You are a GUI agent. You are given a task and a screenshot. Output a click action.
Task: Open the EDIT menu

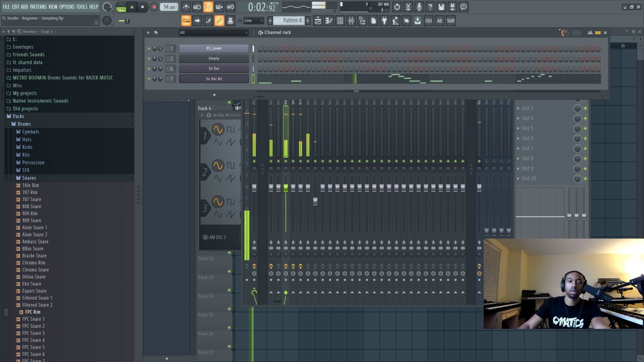click(16, 7)
